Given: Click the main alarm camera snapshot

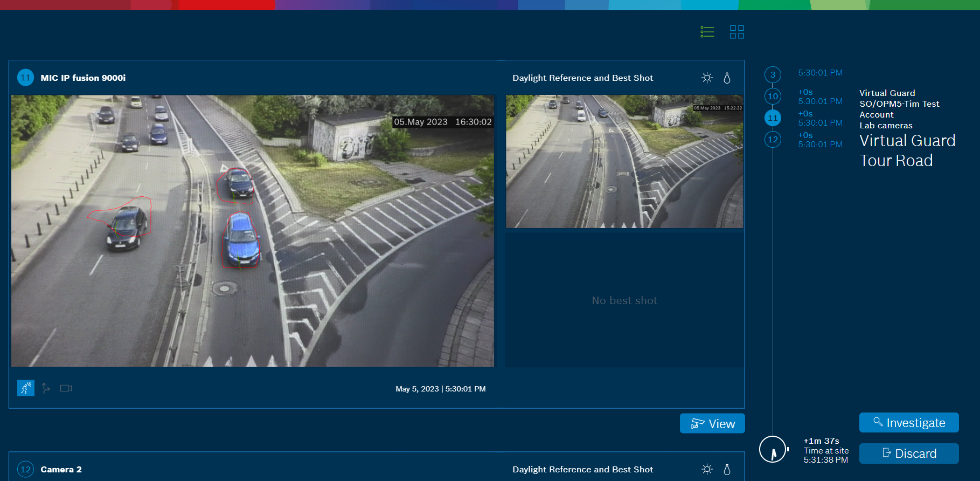Looking at the screenshot, I should 252,231.
